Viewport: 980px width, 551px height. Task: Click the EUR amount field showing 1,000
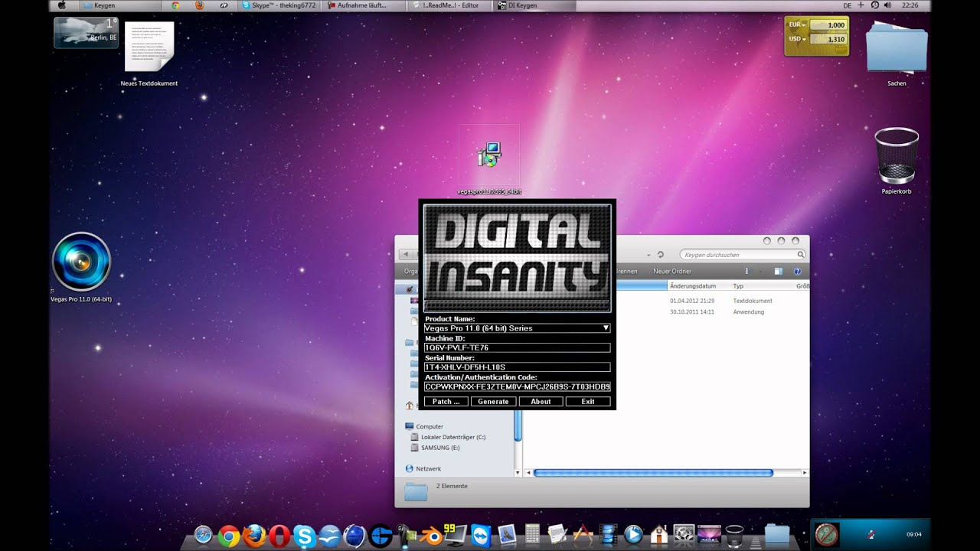pos(828,25)
